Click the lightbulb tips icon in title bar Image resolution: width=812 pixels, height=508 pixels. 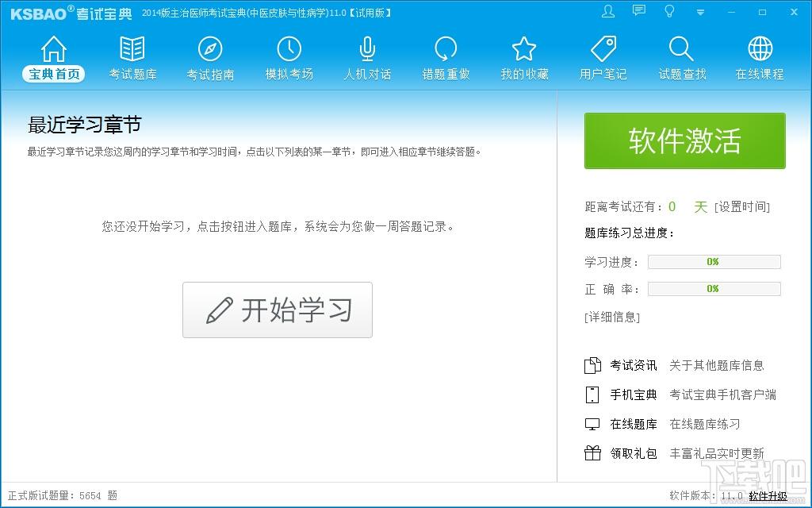669,12
